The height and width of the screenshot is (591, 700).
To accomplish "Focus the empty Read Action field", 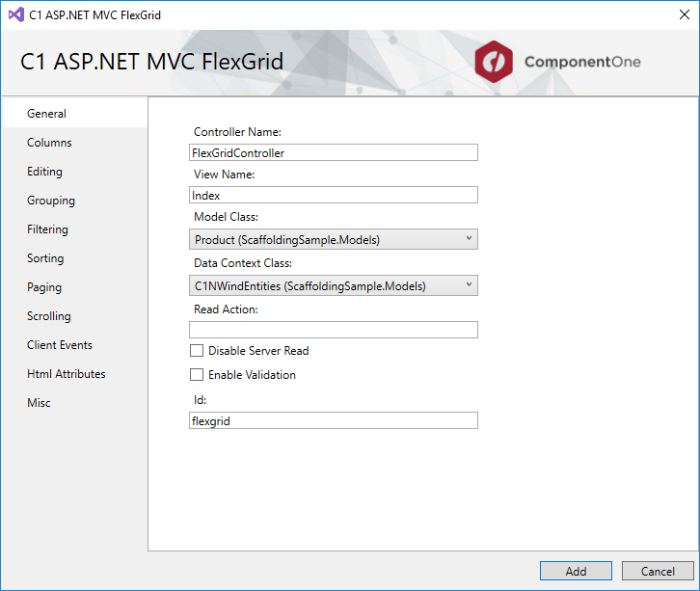I will point(333,330).
